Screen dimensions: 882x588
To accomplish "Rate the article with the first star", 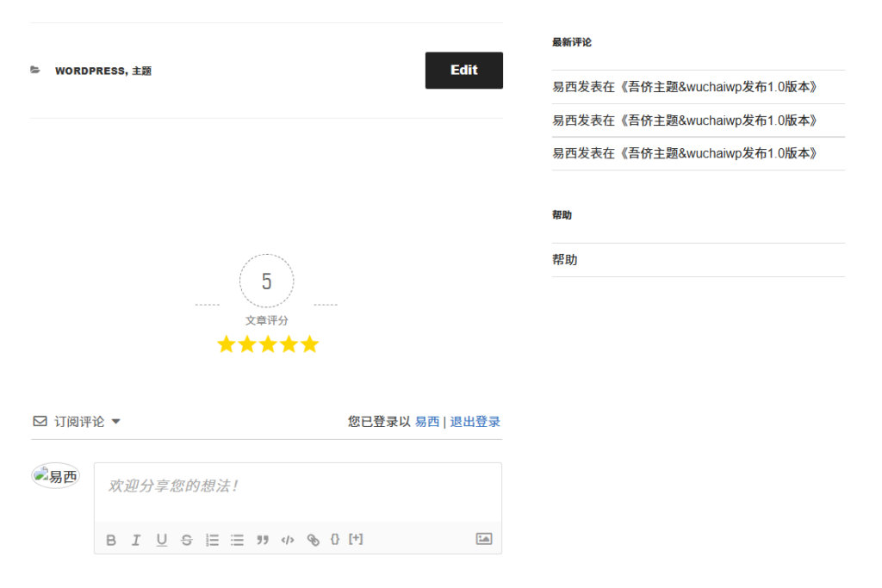I will pos(227,344).
